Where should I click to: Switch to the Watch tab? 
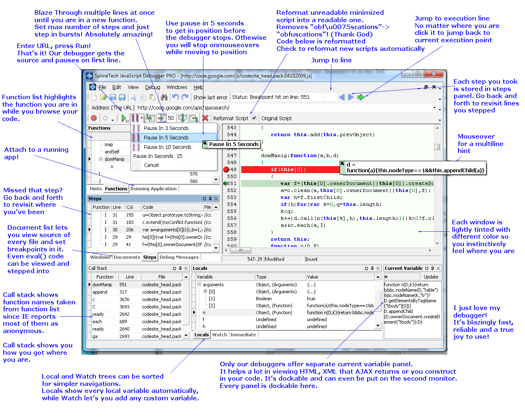tap(219, 335)
